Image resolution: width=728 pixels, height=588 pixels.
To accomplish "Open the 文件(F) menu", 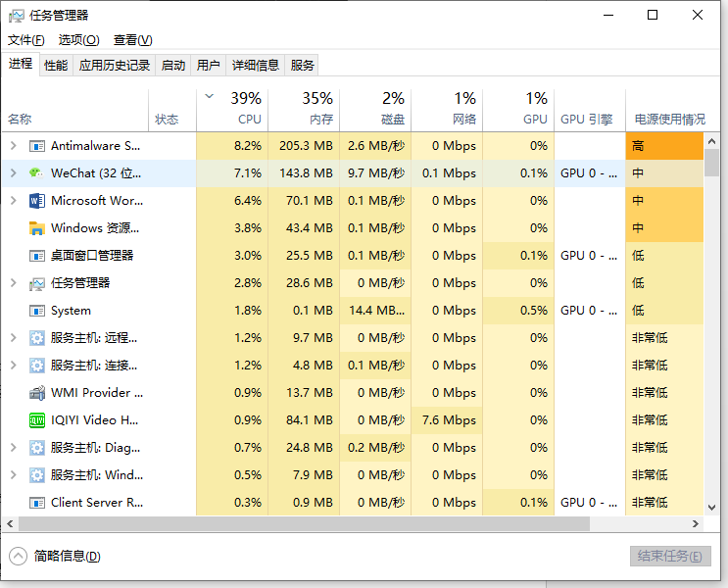I will [x=26, y=40].
